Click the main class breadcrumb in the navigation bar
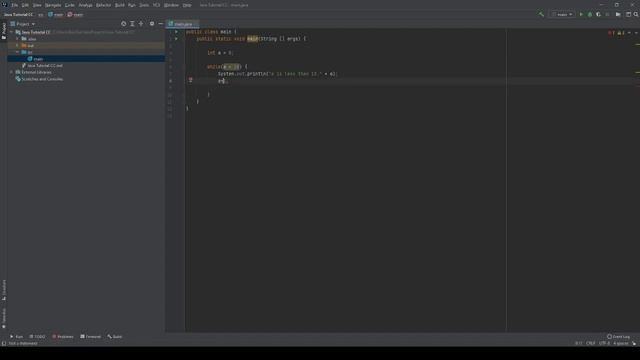Viewport: 640px width, 360px height. point(56,15)
